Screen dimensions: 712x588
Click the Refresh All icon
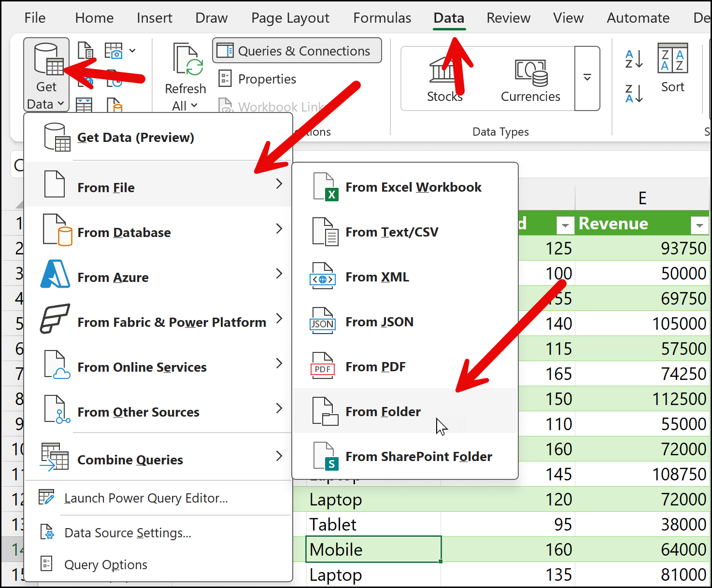(x=187, y=60)
